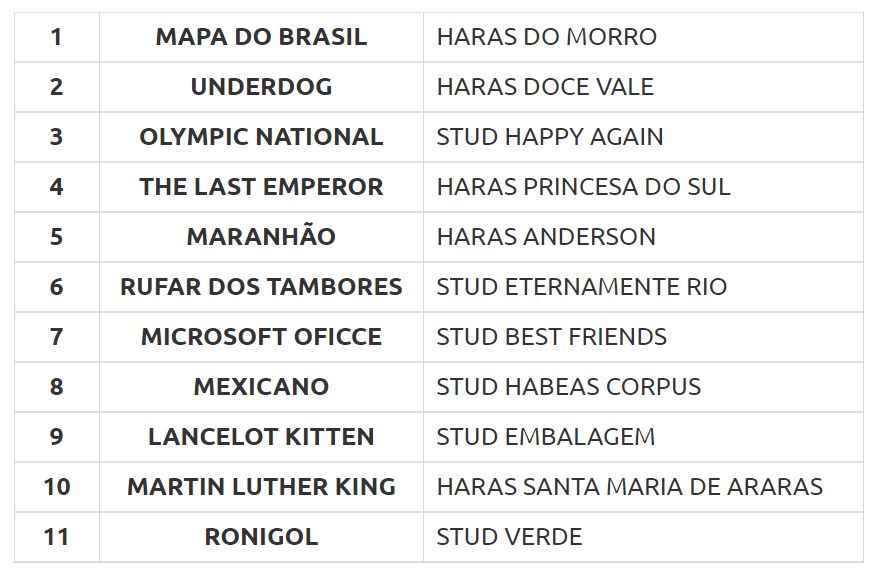
Task: Click STUD HAPPY AGAIN owner
Action: tap(550, 137)
